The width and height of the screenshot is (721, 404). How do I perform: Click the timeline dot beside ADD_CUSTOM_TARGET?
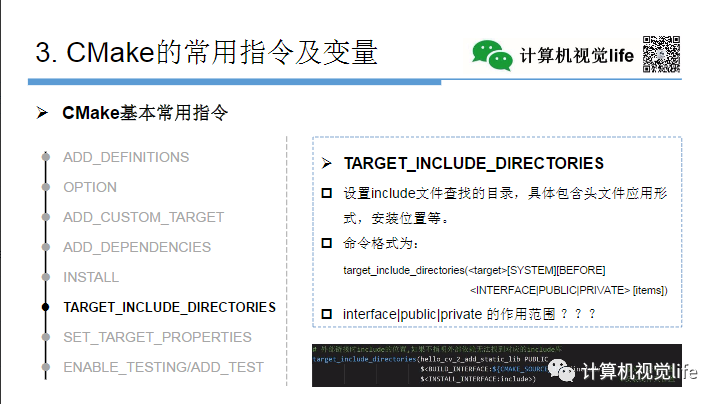[46, 217]
